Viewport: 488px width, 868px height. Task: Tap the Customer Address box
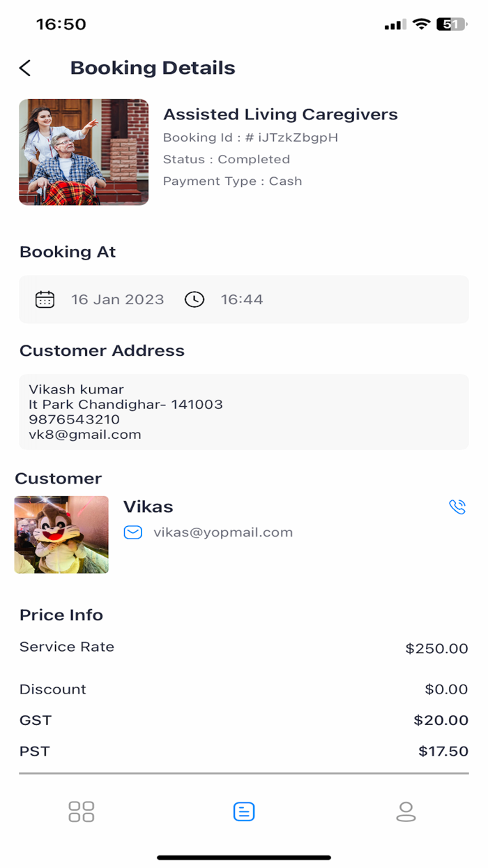pos(244,412)
